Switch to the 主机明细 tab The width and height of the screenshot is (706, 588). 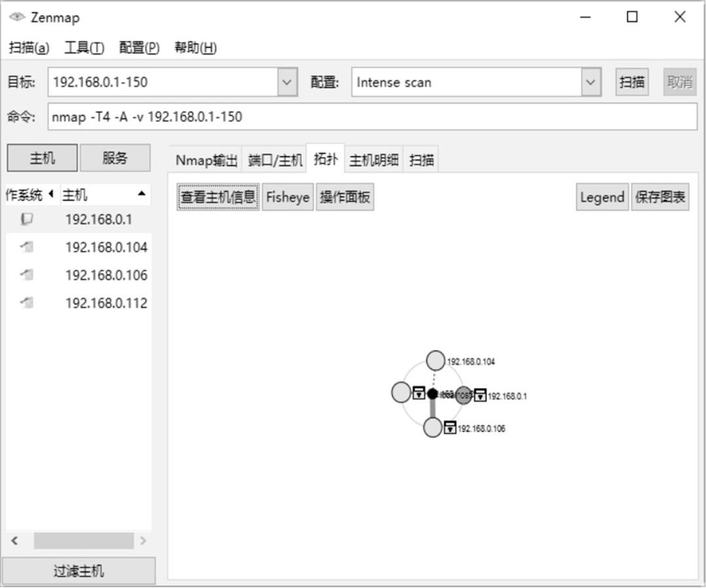[x=374, y=160]
